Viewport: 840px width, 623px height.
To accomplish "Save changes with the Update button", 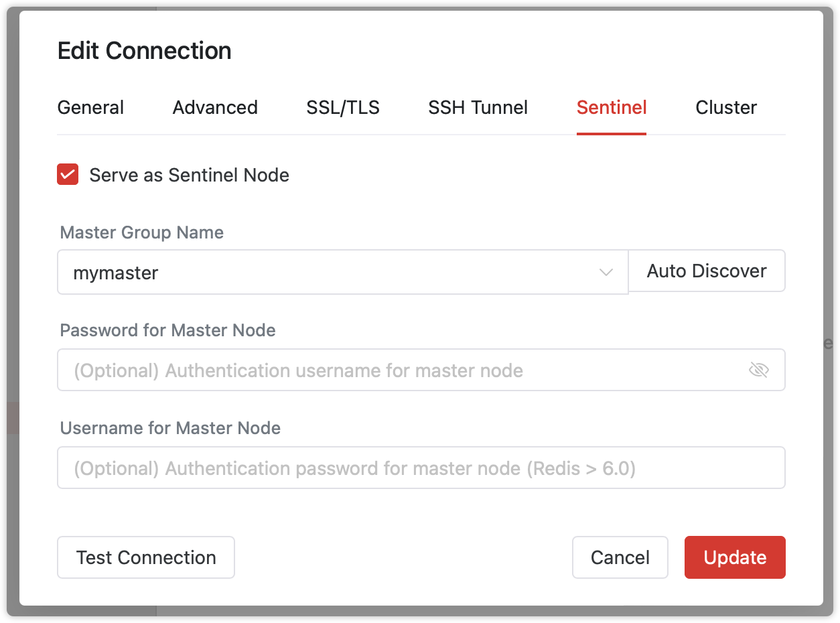I will pyautogui.click(x=734, y=557).
